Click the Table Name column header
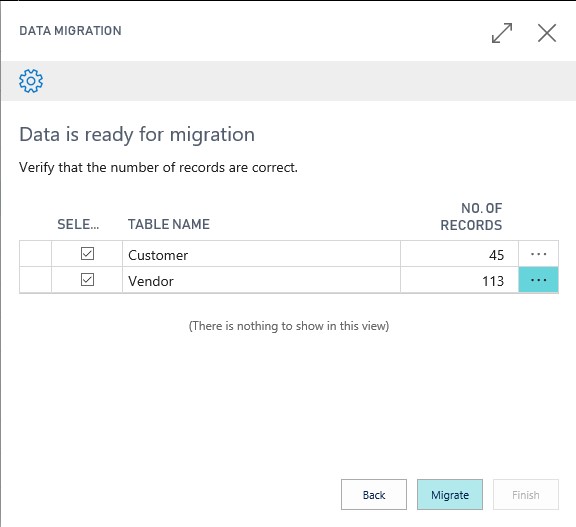The width and height of the screenshot is (576, 527). (x=169, y=224)
